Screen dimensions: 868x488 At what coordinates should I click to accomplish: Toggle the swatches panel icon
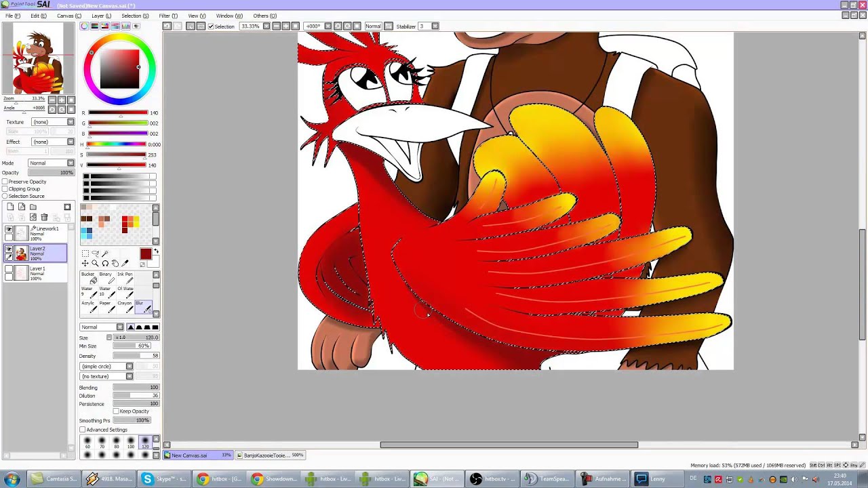(x=125, y=26)
